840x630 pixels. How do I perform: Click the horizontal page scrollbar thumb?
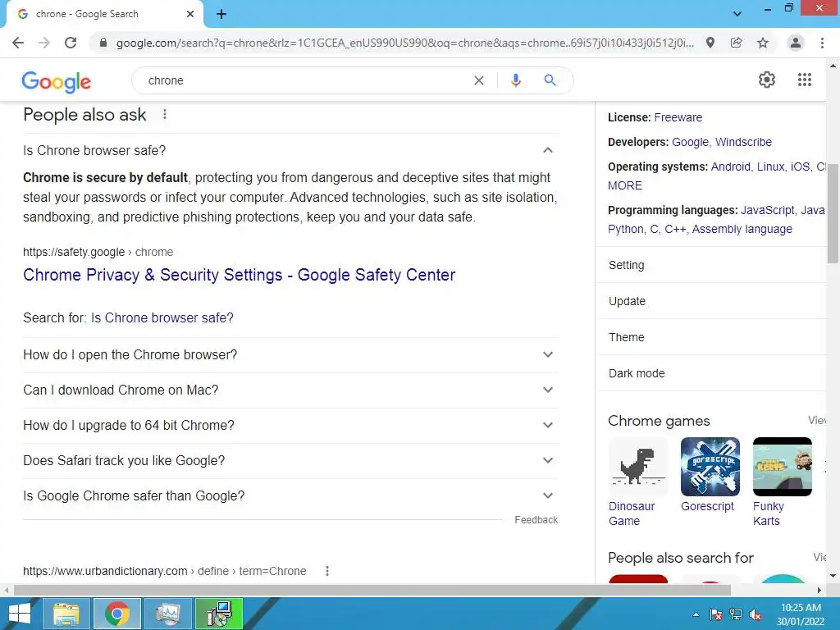(372, 590)
